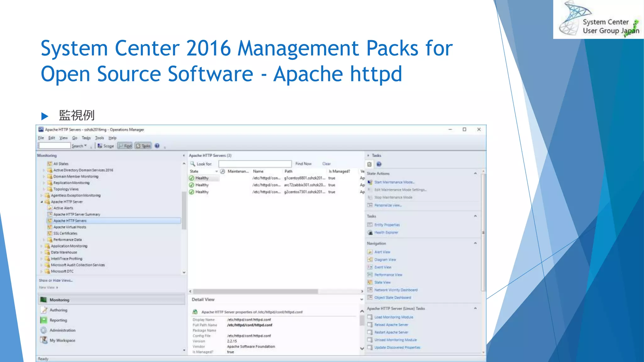Click Start Maintenance Mode icon
This screenshot has width=644, height=362.
[x=370, y=182]
